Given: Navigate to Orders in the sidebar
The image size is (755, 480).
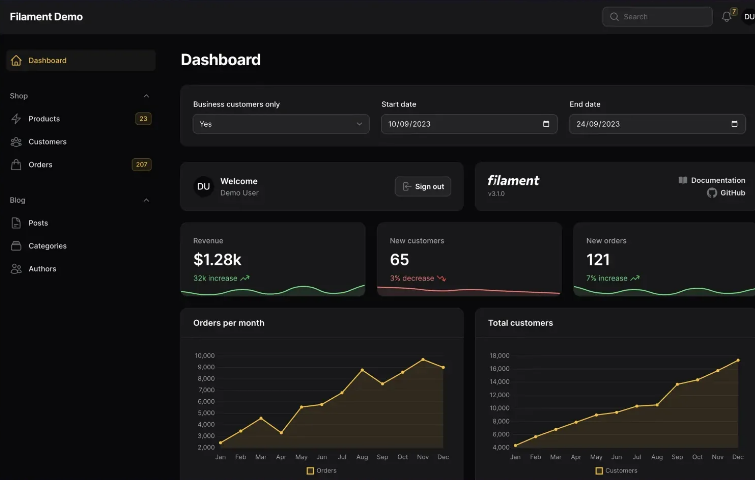Looking at the screenshot, I should point(81,165).
